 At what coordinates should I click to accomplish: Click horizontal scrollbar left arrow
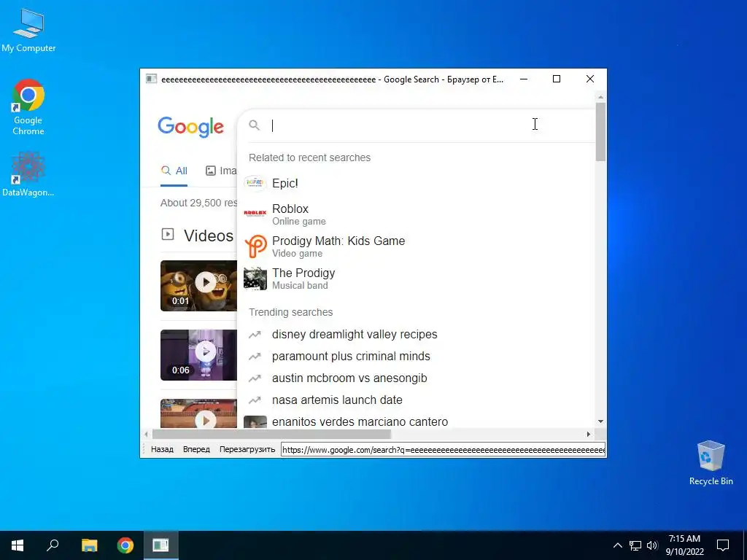click(146, 435)
